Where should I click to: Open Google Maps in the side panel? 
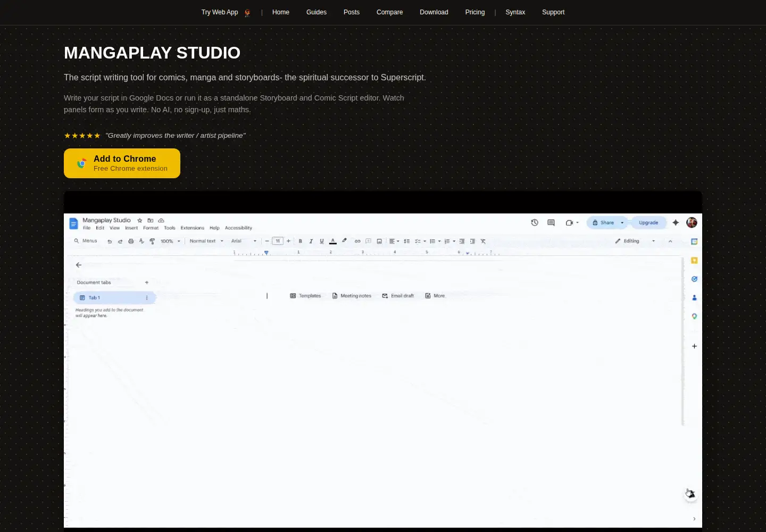point(694,316)
